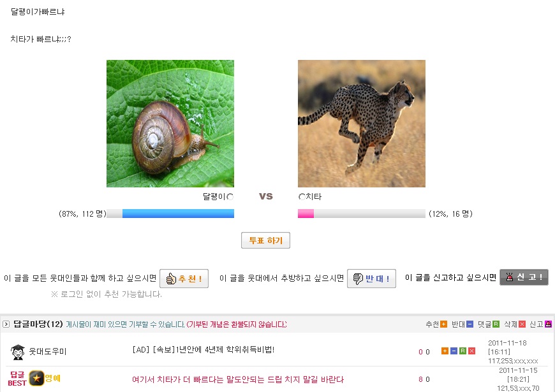The height and width of the screenshot is (392, 555).
Task: Select the 치타 (cheetah) radio option
Action: 302,197
